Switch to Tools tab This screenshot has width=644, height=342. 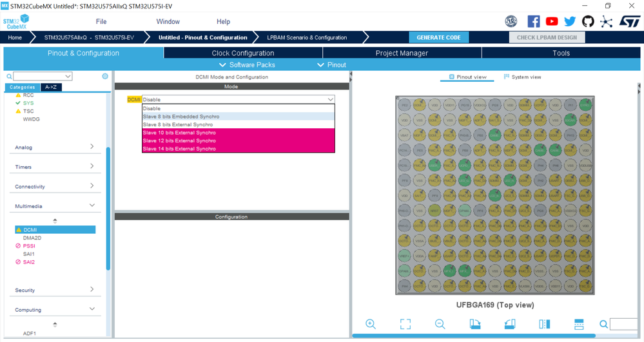[x=561, y=53]
